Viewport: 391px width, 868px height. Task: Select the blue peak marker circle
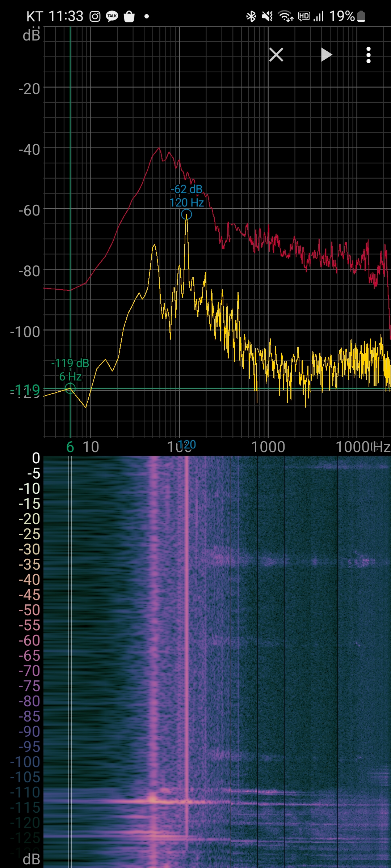[x=186, y=214]
